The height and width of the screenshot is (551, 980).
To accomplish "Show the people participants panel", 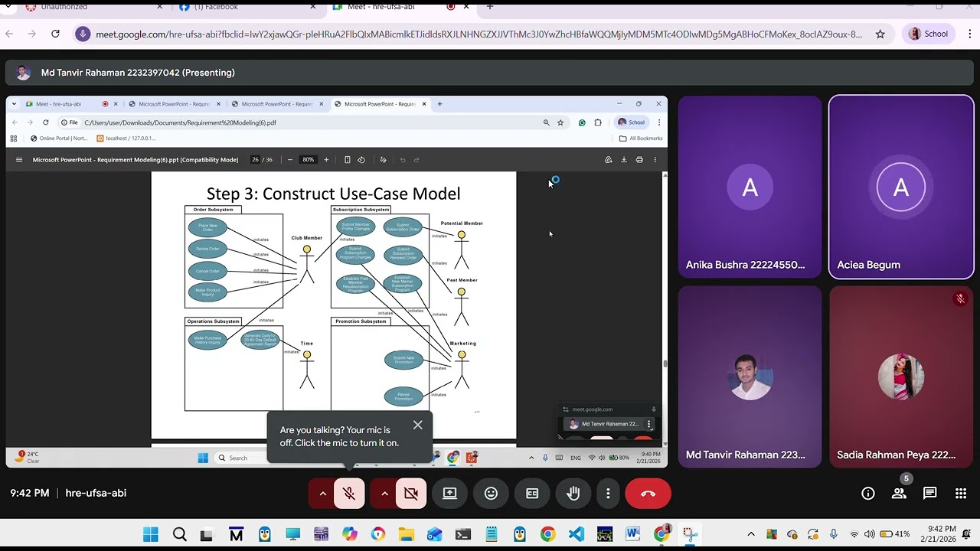I will 899,494.
